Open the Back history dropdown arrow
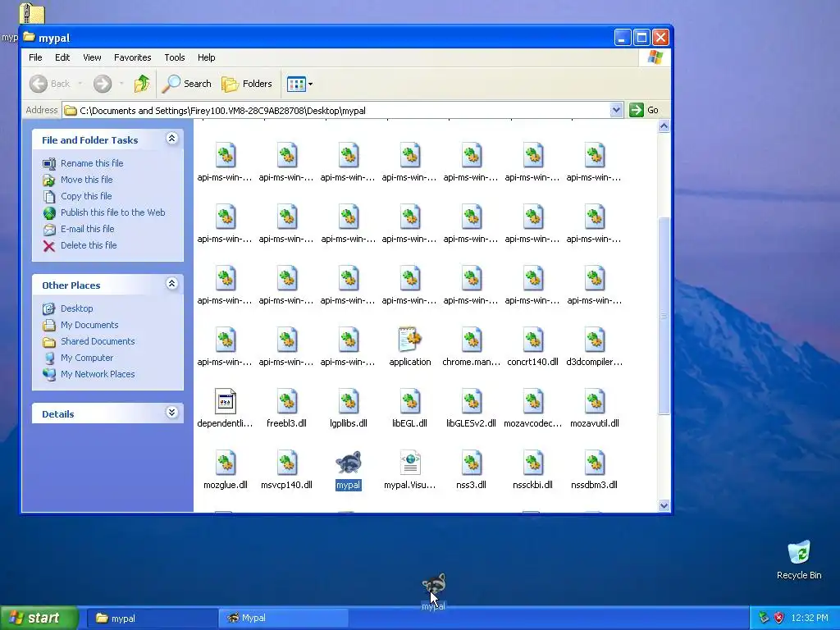The image size is (840, 630). click(80, 84)
